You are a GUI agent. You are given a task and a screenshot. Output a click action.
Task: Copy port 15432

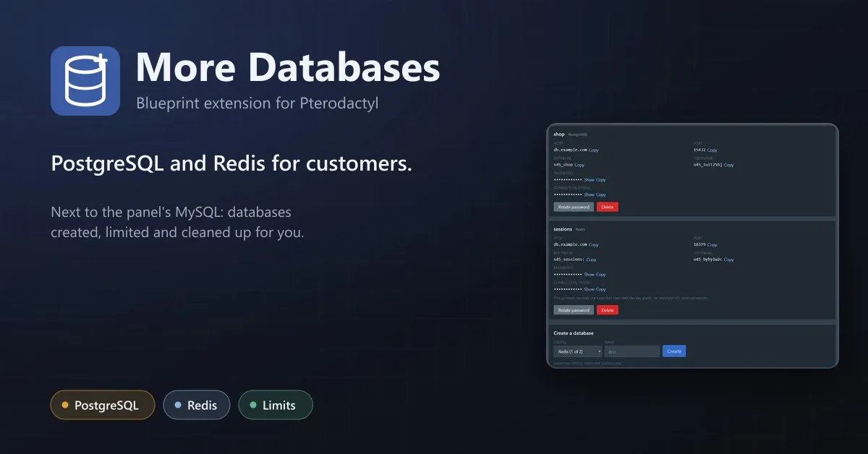pos(712,150)
